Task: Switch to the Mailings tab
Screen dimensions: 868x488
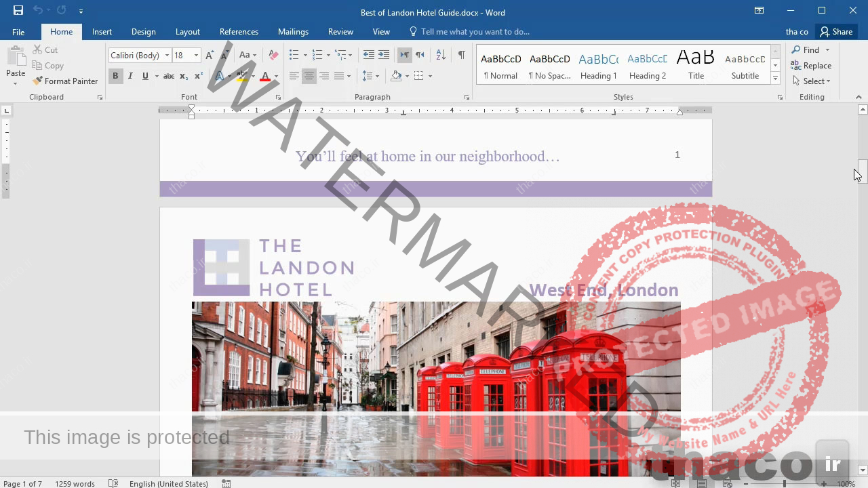Action: 293,32
